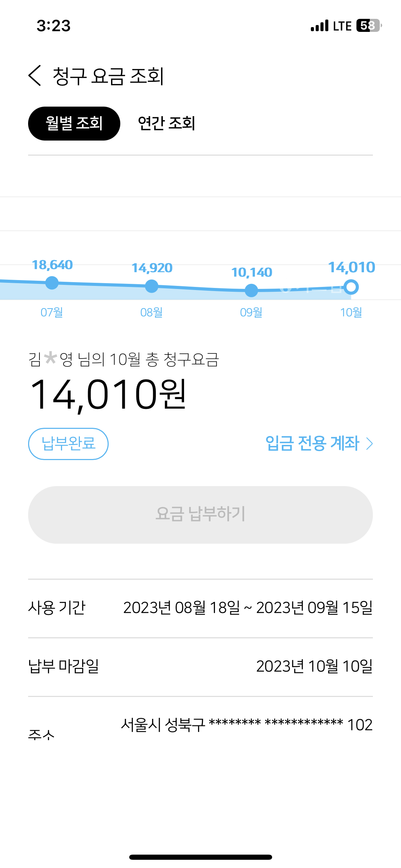Tap the chevron next to 입금 전용 계좌
This screenshot has height=868, width=401.
coord(369,444)
